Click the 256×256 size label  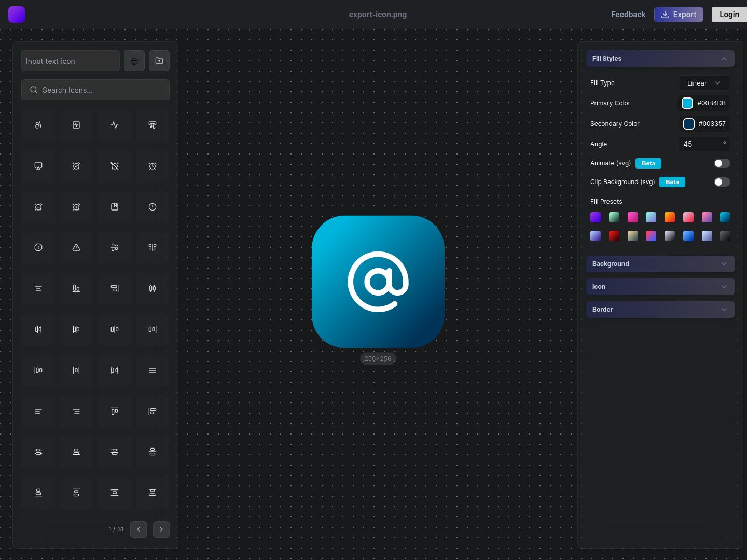click(378, 358)
